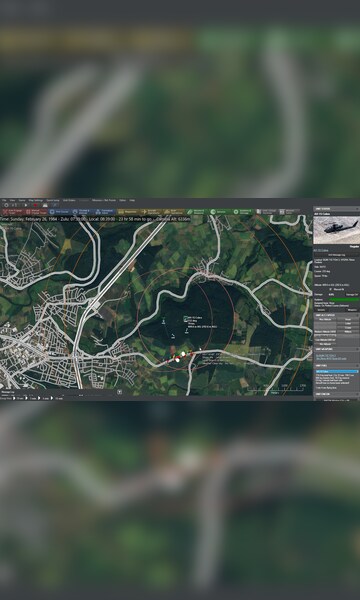Click the Min Altitude button
The image size is (360, 600).
coord(325,344)
